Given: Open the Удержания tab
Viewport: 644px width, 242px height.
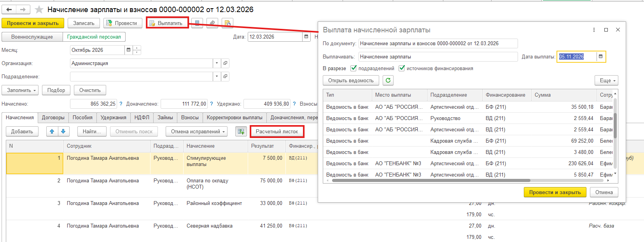Looking at the screenshot, I should point(114,117).
